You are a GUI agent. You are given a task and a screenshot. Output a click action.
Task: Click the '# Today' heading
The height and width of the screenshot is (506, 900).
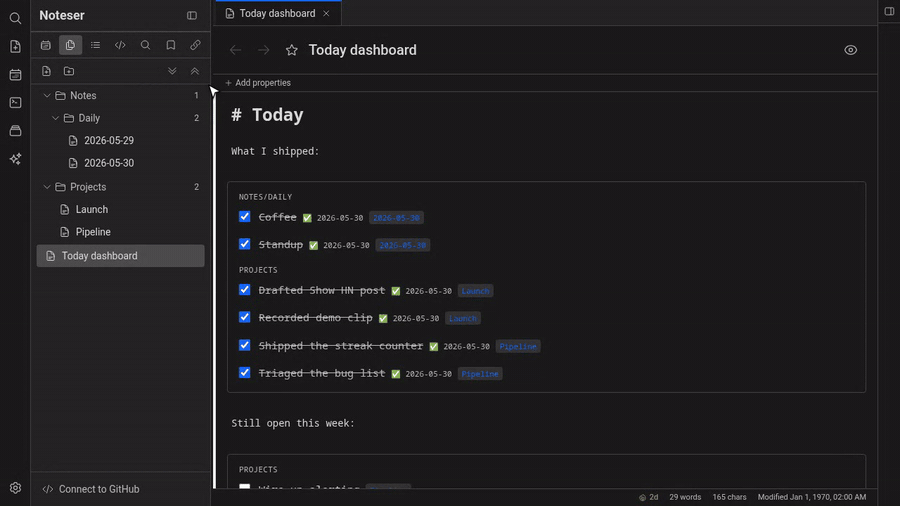click(267, 115)
